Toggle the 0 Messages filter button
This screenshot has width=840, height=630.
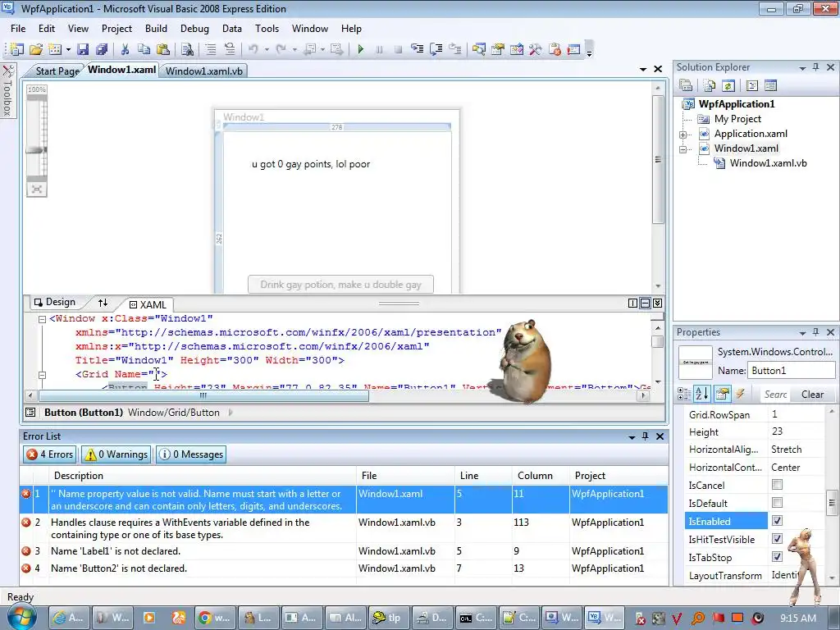(x=190, y=454)
